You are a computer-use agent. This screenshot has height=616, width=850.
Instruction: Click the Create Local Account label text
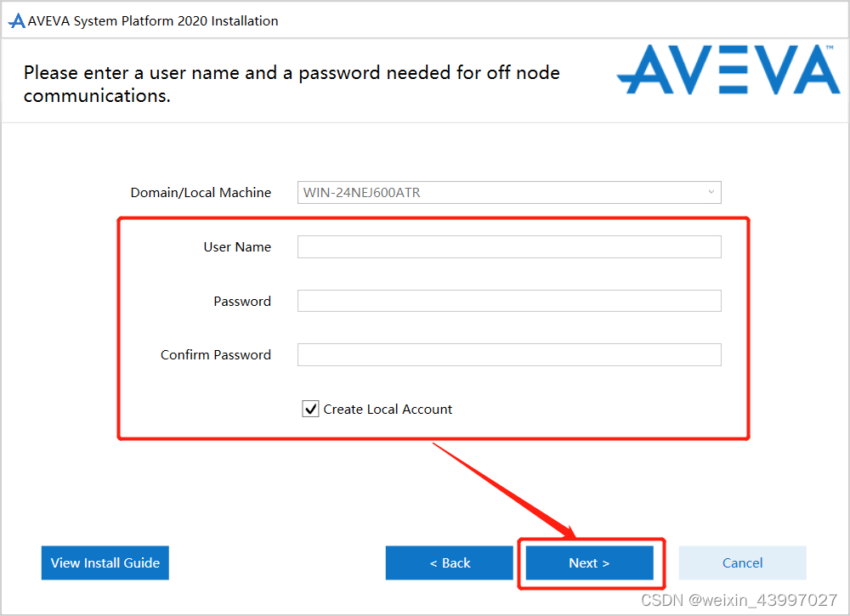click(x=388, y=409)
